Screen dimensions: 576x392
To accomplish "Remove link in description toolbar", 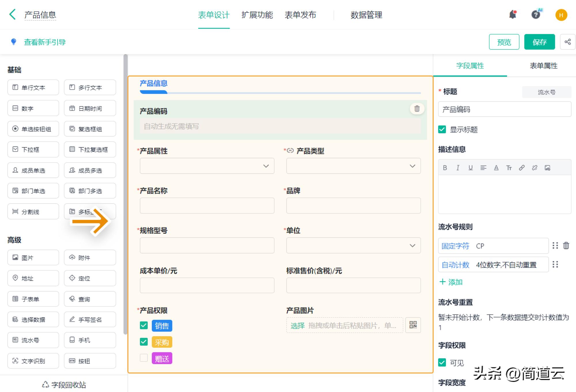I will [x=535, y=168].
